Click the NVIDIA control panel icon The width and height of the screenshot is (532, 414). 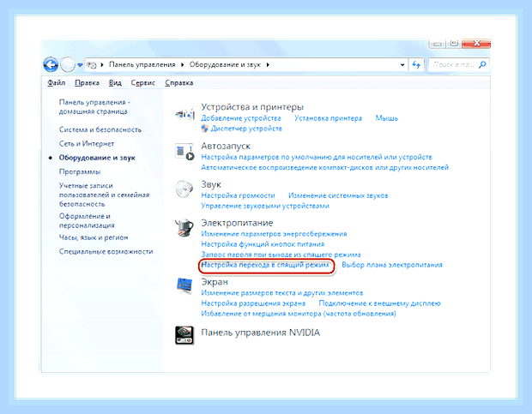(x=184, y=335)
